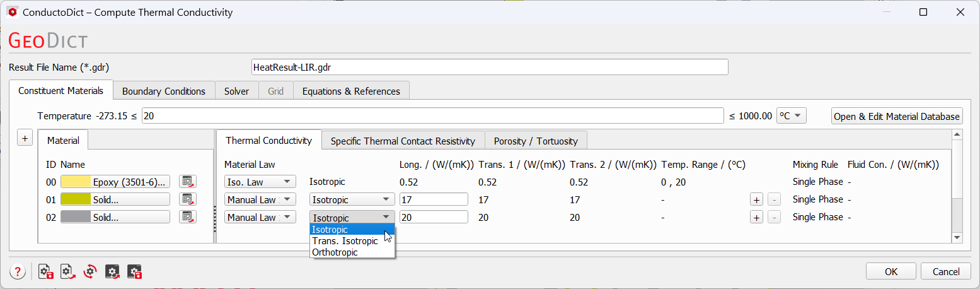Open the °C temperature unit dropdown
Viewport: 980px width, 289px height.
click(x=792, y=115)
